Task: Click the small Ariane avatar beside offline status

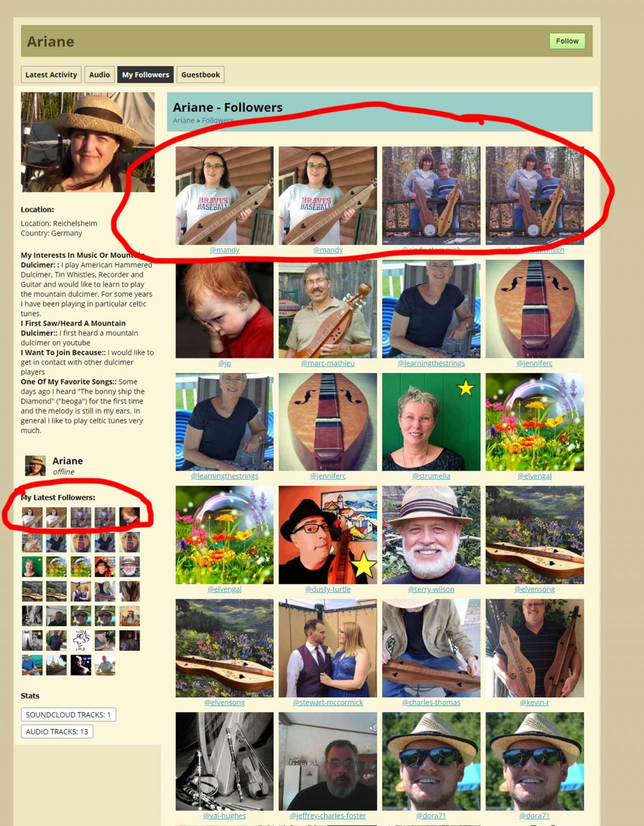Action: [x=35, y=466]
